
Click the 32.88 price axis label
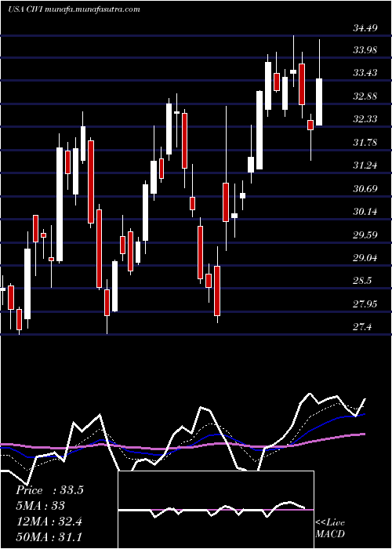click(365, 96)
